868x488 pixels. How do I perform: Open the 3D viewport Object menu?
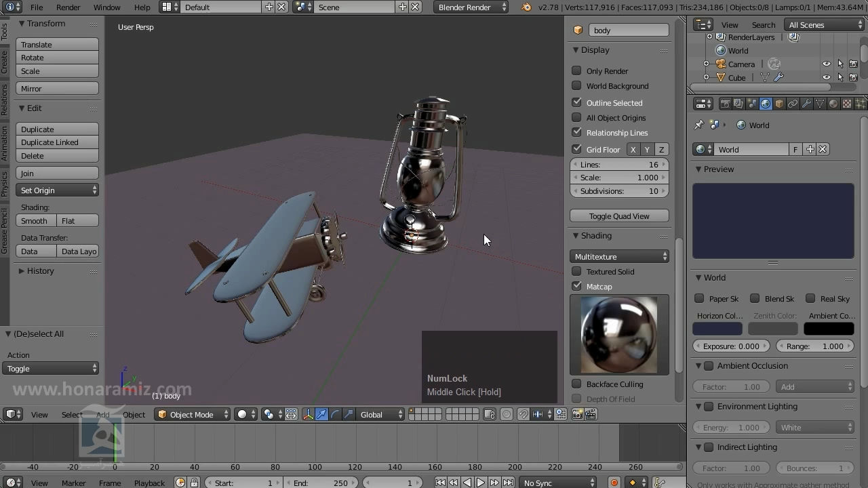tap(134, 414)
